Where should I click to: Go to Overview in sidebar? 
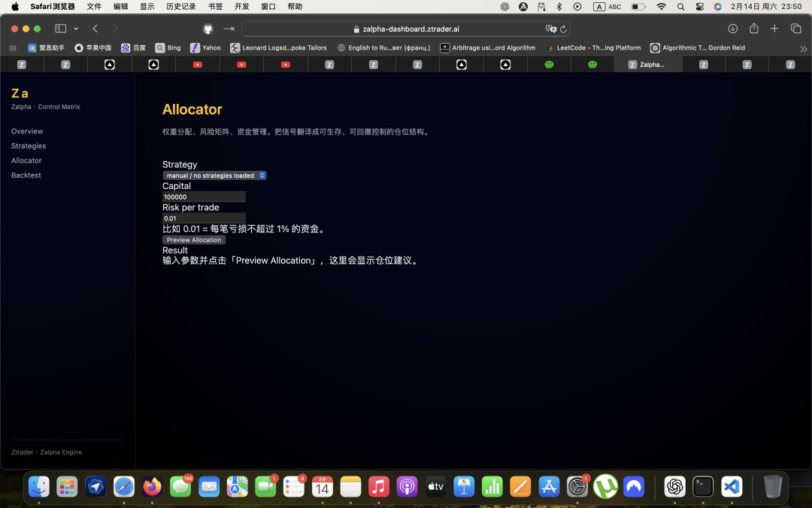pyautogui.click(x=28, y=131)
